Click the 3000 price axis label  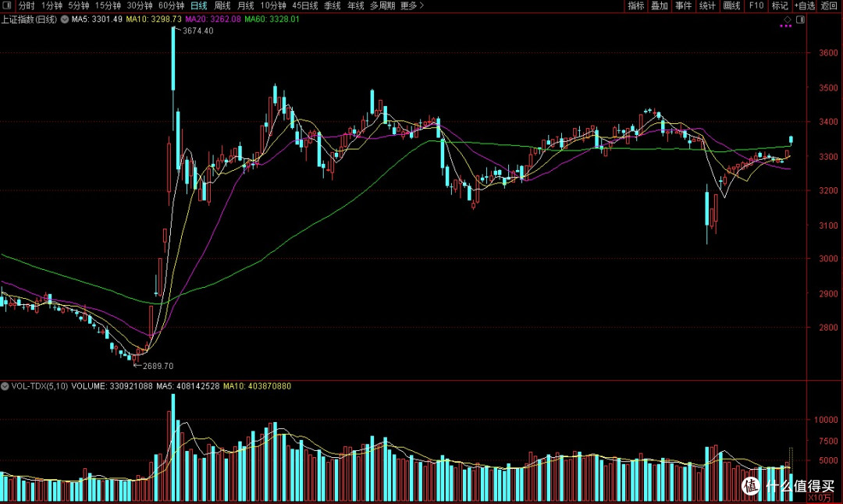click(828, 258)
